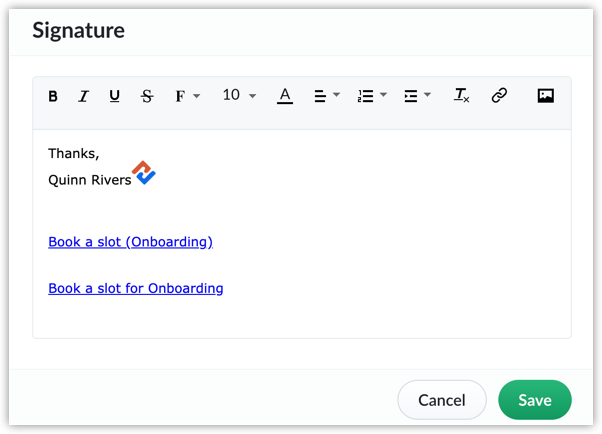Open the indent options dropdown

tap(417, 96)
